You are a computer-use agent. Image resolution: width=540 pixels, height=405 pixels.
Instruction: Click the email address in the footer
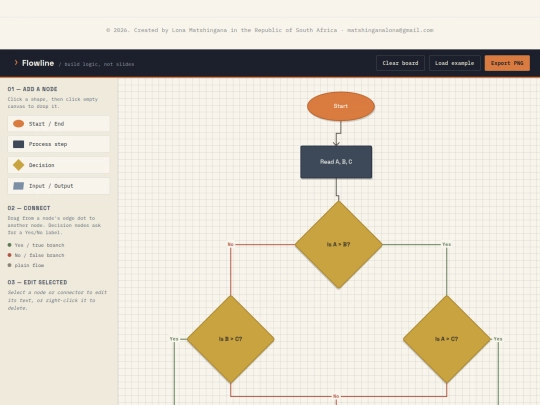coord(390,30)
